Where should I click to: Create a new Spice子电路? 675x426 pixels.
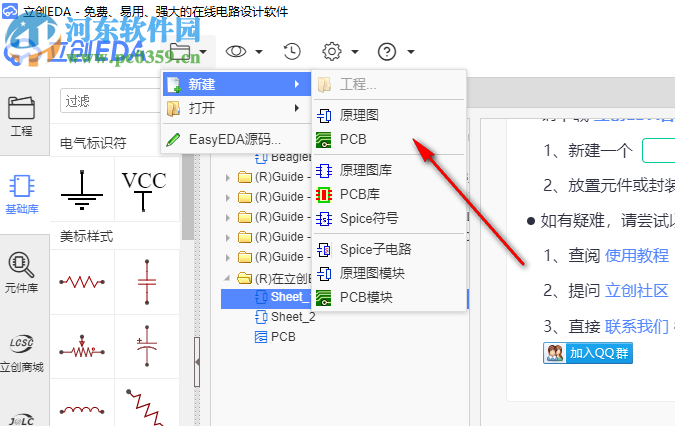click(390, 249)
